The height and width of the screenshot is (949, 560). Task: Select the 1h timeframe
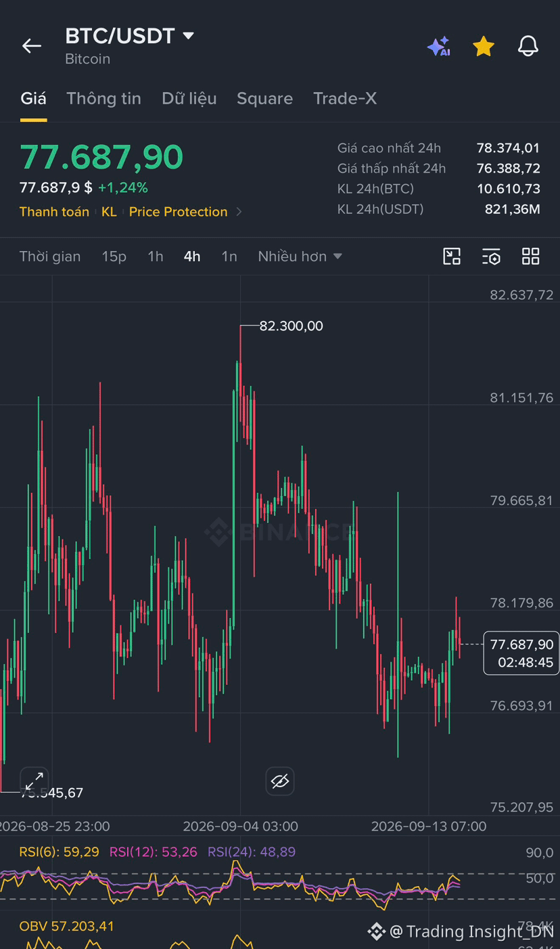click(x=156, y=257)
